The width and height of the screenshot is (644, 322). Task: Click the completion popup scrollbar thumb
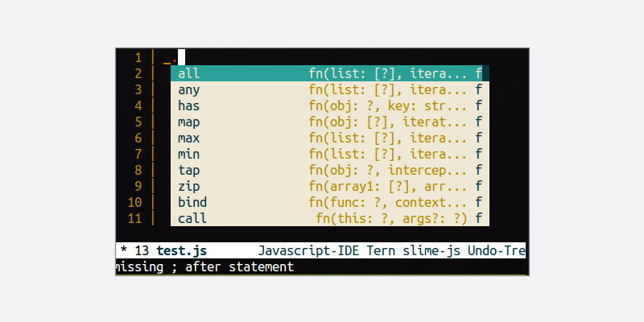pos(485,73)
